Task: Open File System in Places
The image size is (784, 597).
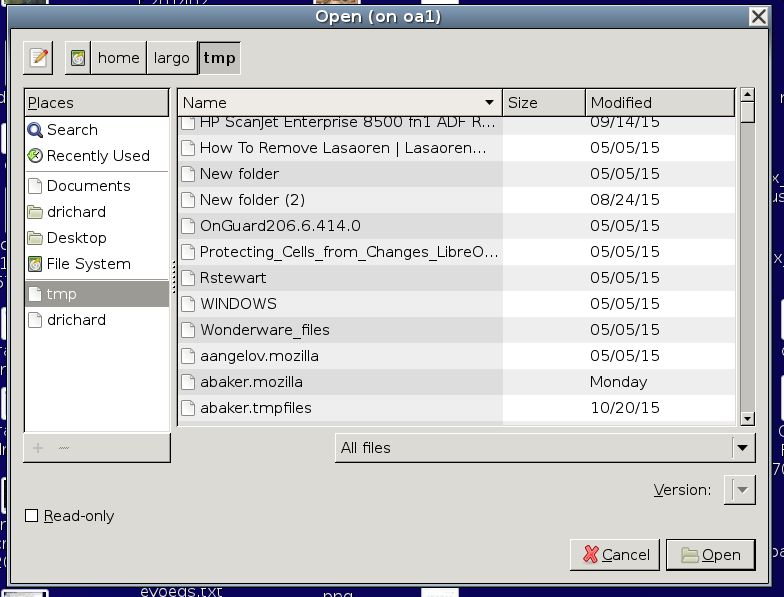Action: pos(96,264)
